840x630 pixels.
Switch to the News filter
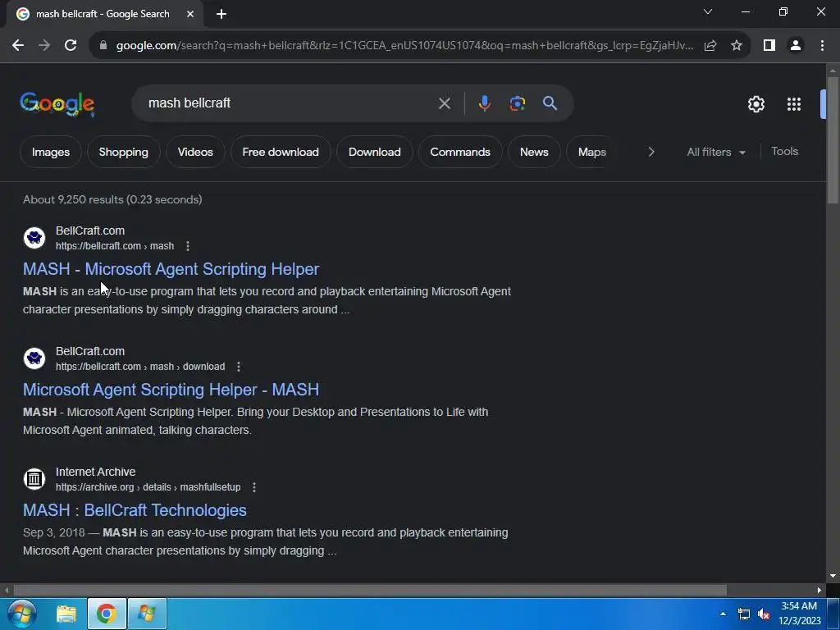534,152
